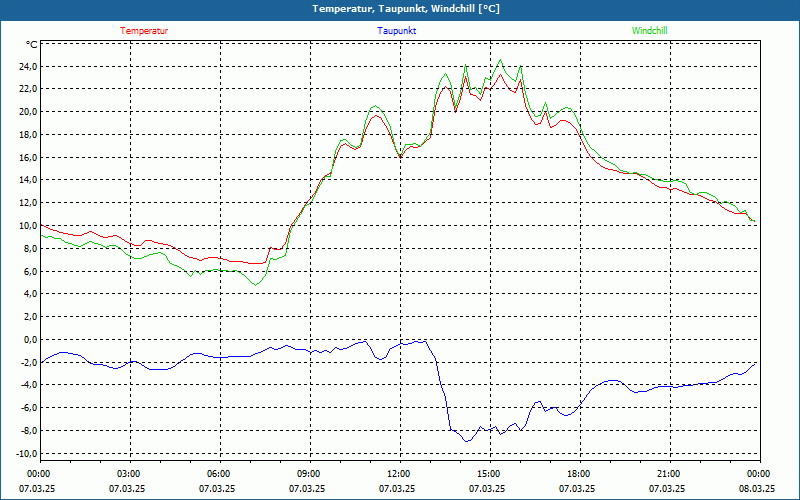800x500 pixels.
Task: Click the 18:00 time axis label
Action: 580,474
